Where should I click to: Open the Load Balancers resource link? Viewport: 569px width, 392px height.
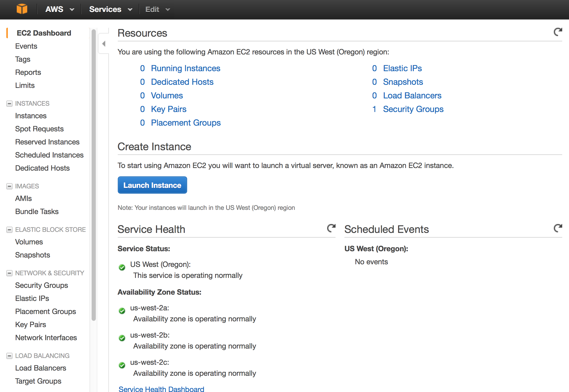[x=412, y=96]
